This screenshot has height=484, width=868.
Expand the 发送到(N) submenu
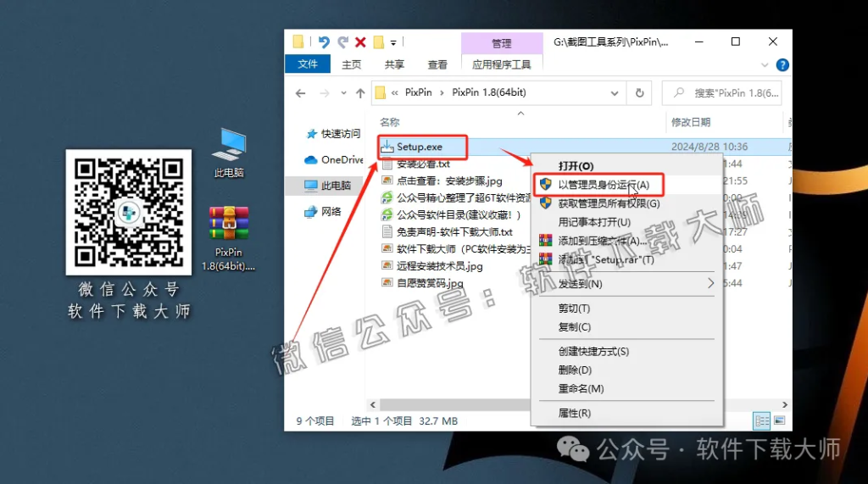coord(626,283)
